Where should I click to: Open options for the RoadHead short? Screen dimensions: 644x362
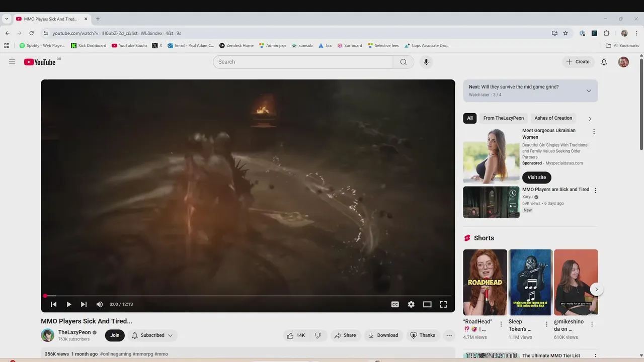(x=501, y=324)
